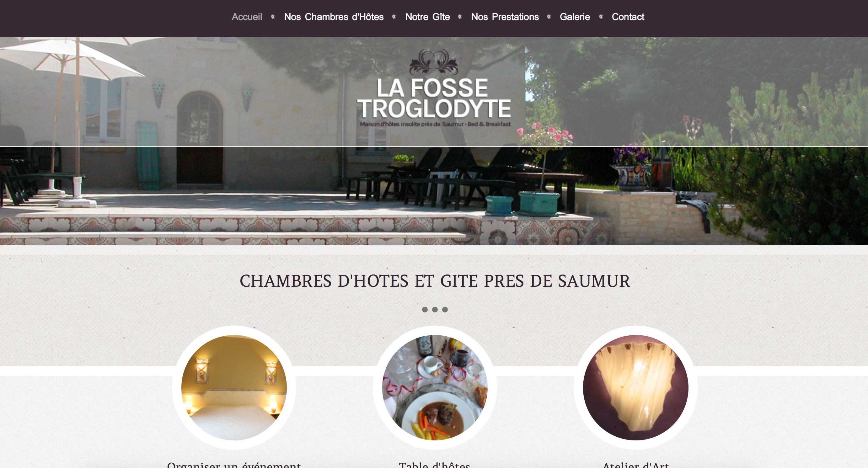
Task: Select the third dot under the heading
Action: [x=445, y=309]
